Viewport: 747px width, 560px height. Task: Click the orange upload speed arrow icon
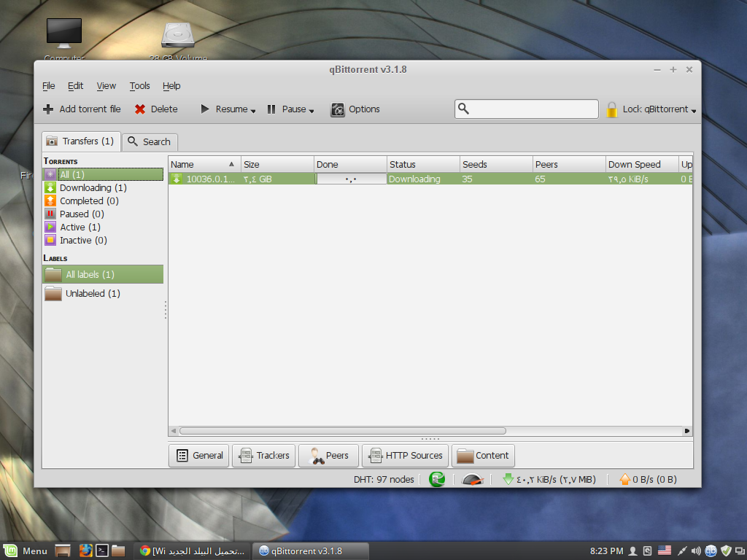tap(624, 479)
